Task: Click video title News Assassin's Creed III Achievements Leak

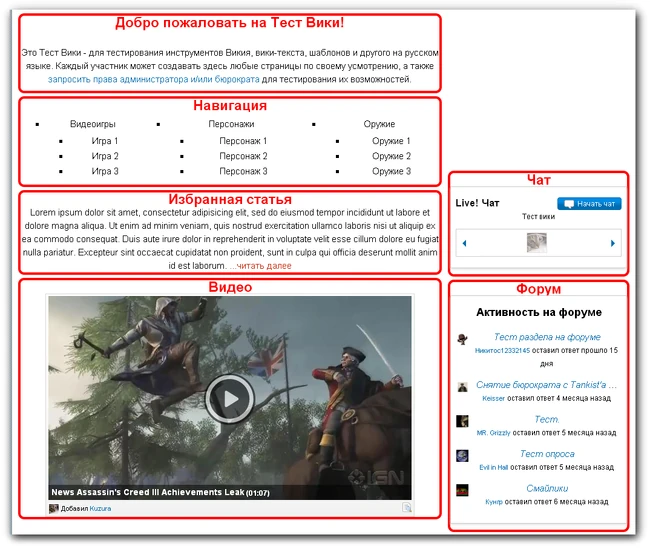Action: pos(148,492)
